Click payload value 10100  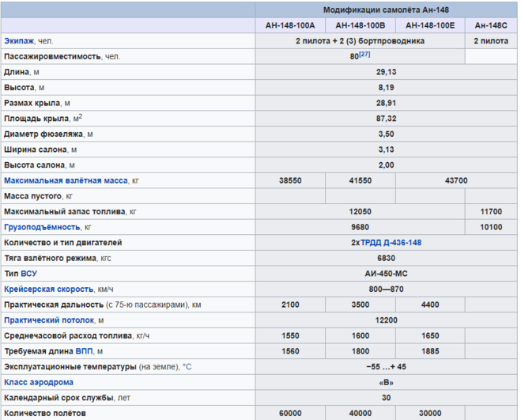pos(491,227)
